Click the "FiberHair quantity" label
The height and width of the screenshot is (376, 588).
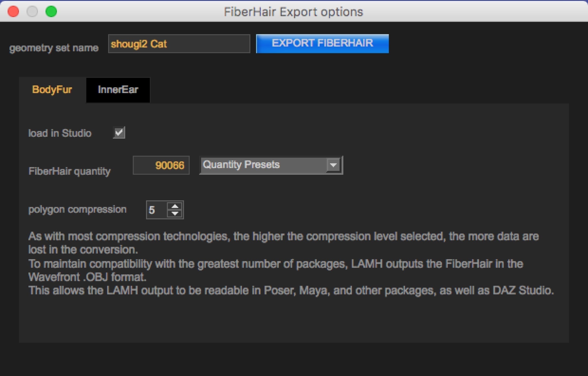[70, 171]
